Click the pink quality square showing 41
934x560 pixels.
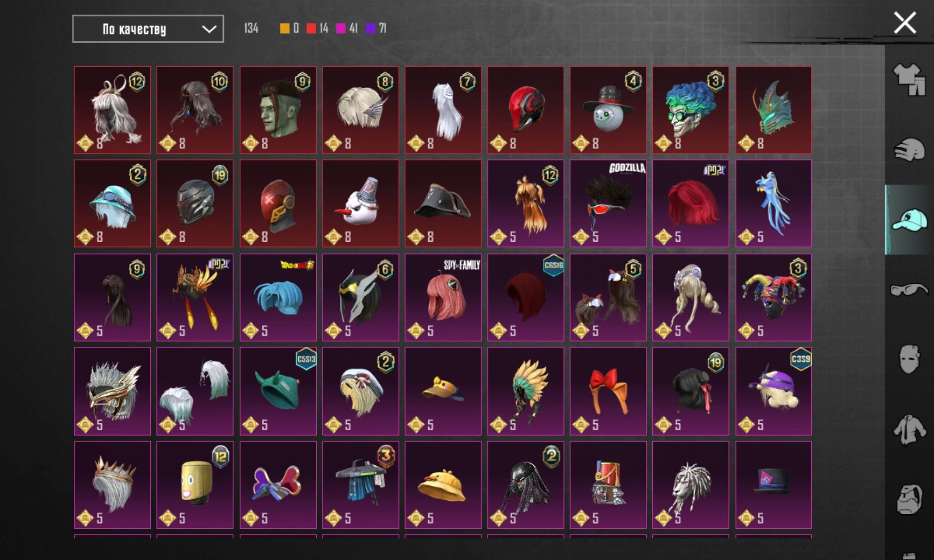[x=341, y=28]
